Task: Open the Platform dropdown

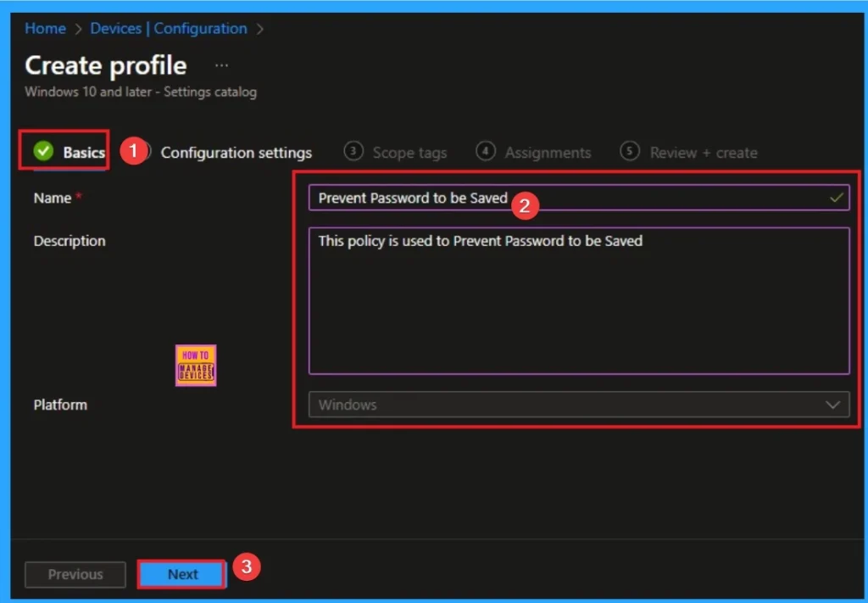Action: 579,405
